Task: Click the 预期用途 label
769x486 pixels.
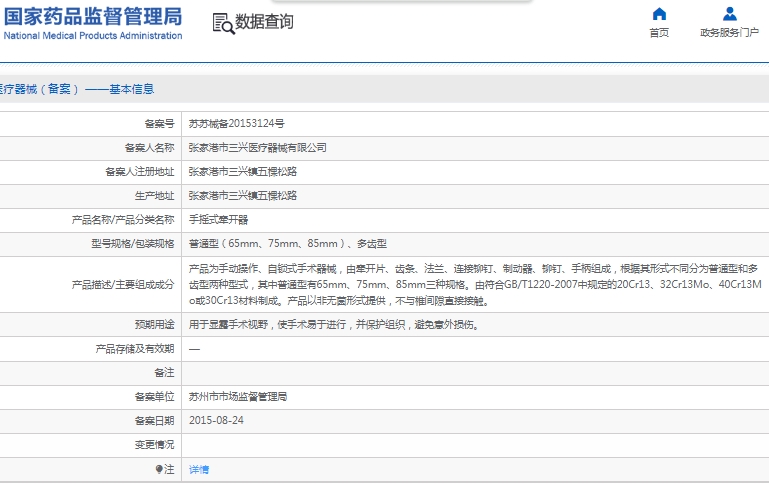Action: point(154,325)
